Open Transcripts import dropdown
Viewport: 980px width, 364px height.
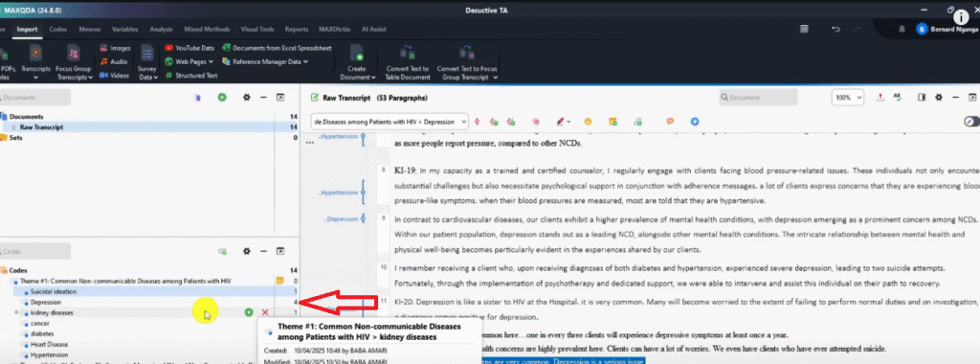pyautogui.click(x=35, y=62)
